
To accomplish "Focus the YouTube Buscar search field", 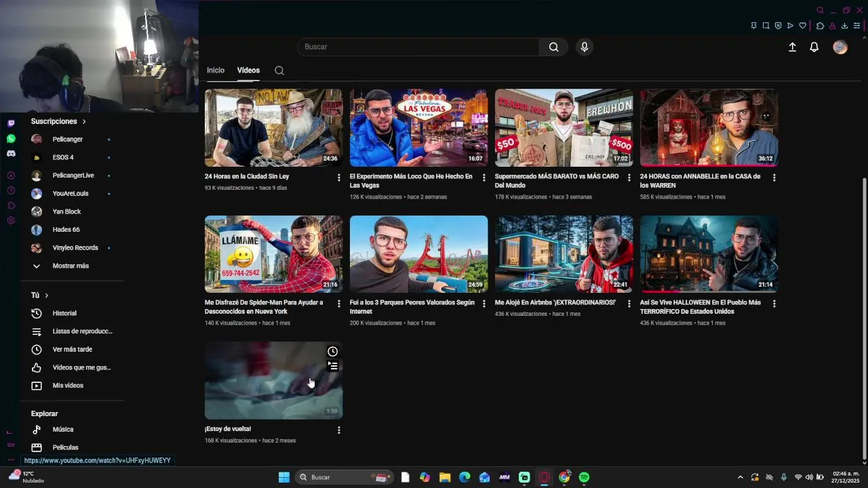I will 418,47.
